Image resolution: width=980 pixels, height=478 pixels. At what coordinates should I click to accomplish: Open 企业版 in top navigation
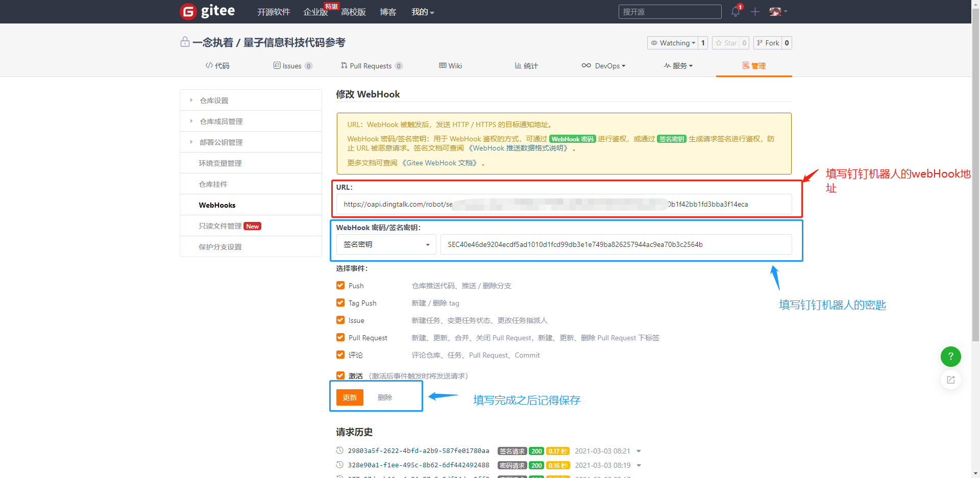315,12
